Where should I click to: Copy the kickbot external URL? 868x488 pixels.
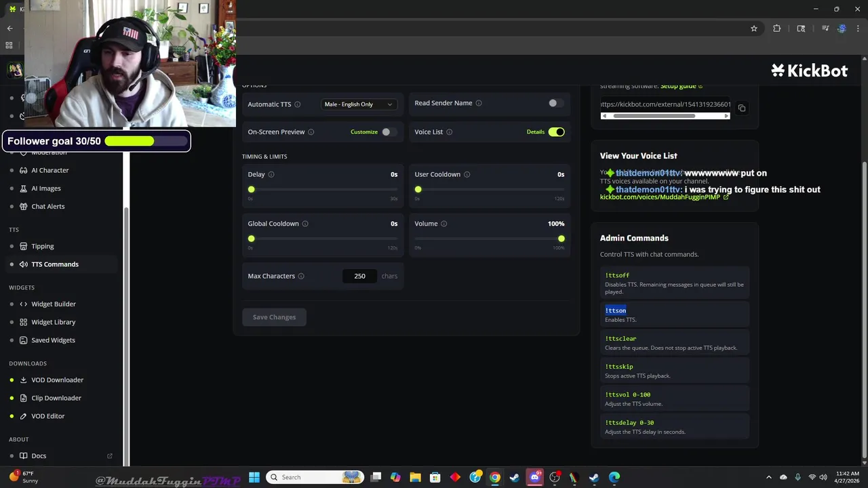tap(742, 108)
